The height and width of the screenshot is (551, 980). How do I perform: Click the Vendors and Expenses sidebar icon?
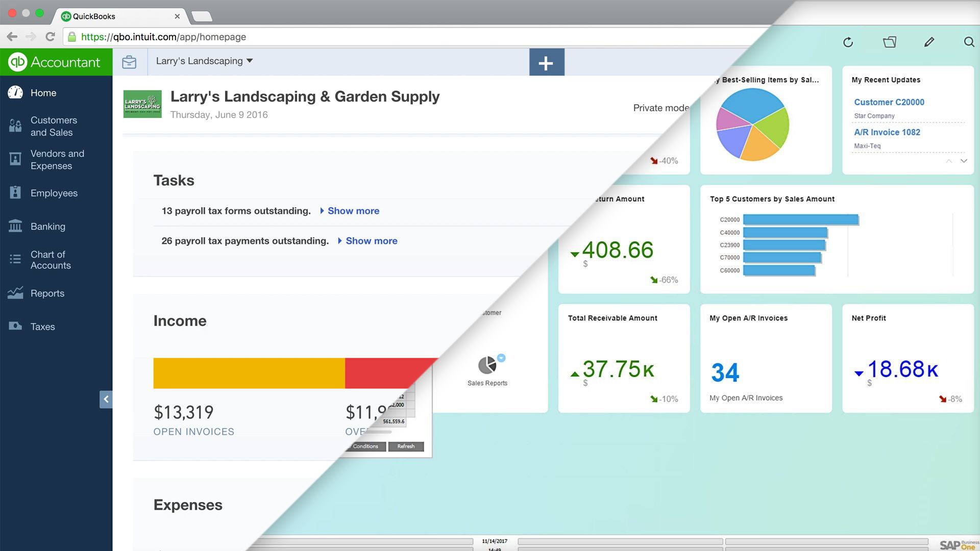(x=15, y=159)
